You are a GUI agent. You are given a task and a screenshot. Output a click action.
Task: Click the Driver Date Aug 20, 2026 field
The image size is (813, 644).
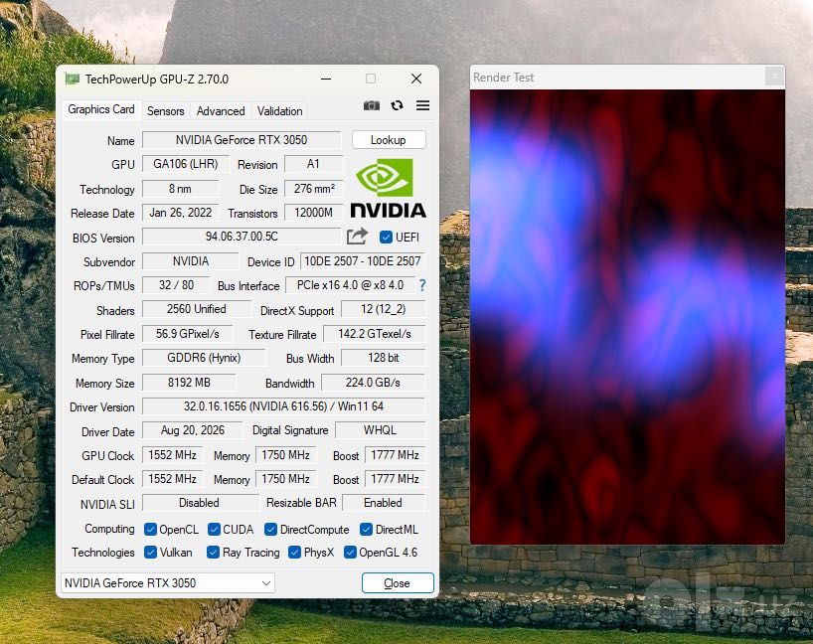coord(193,430)
